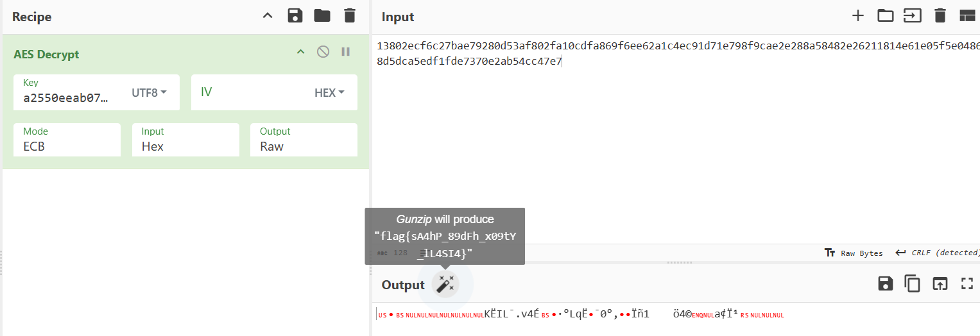The height and width of the screenshot is (336, 980).
Task: Disable the AES Decrypt operation
Action: [323, 52]
